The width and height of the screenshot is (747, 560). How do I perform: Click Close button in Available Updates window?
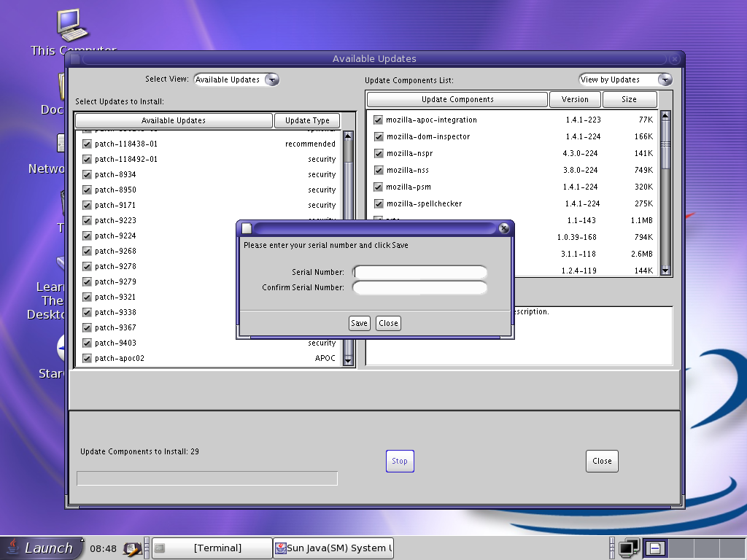(x=602, y=461)
